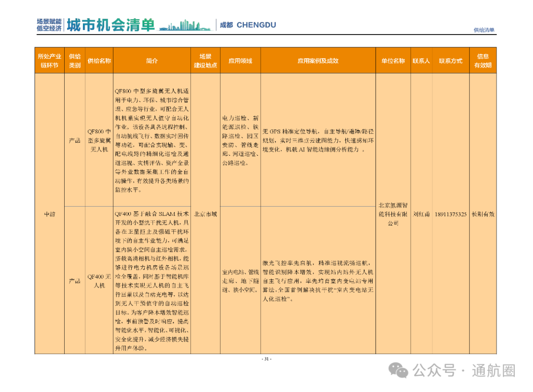The image size is (533, 392).
Task: Click 室内电站、管线走廊 application cell
Action: 240,281
